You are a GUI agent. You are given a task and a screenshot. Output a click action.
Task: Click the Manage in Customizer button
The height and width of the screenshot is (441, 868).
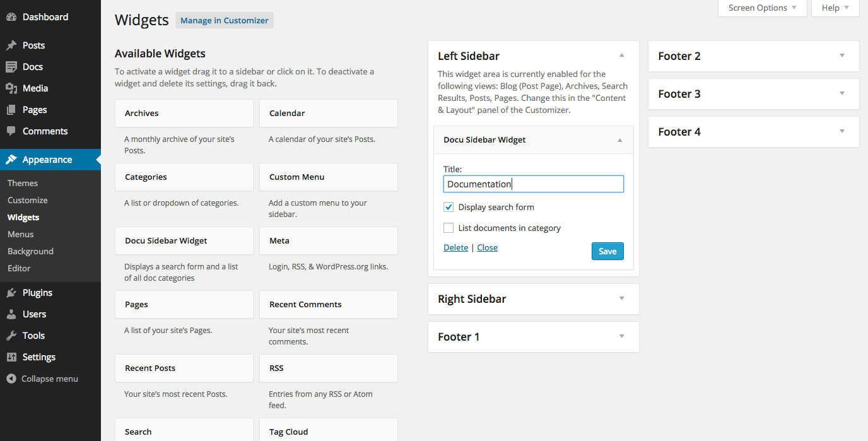tap(224, 21)
